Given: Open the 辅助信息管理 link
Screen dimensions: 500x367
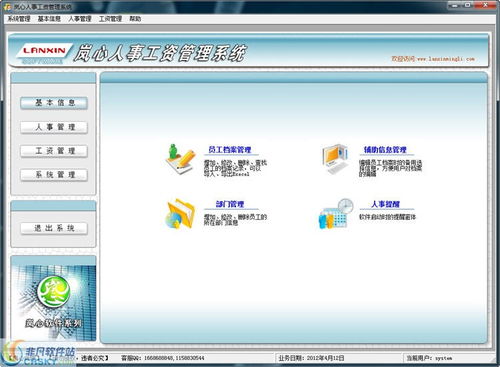Looking at the screenshot, I should click(385, 150).
